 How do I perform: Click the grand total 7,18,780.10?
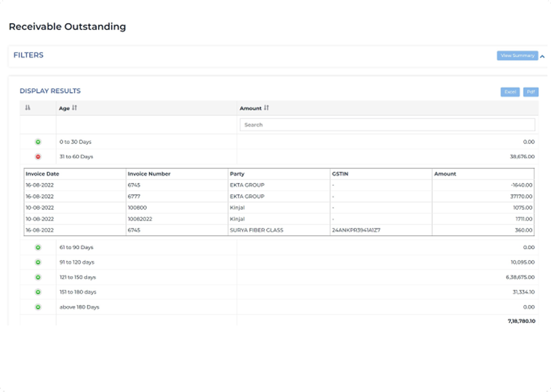coord(521,321)
